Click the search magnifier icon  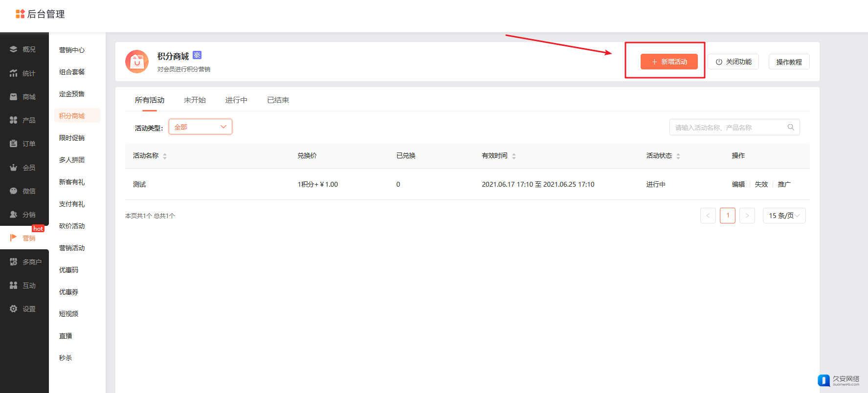[791, 127]
